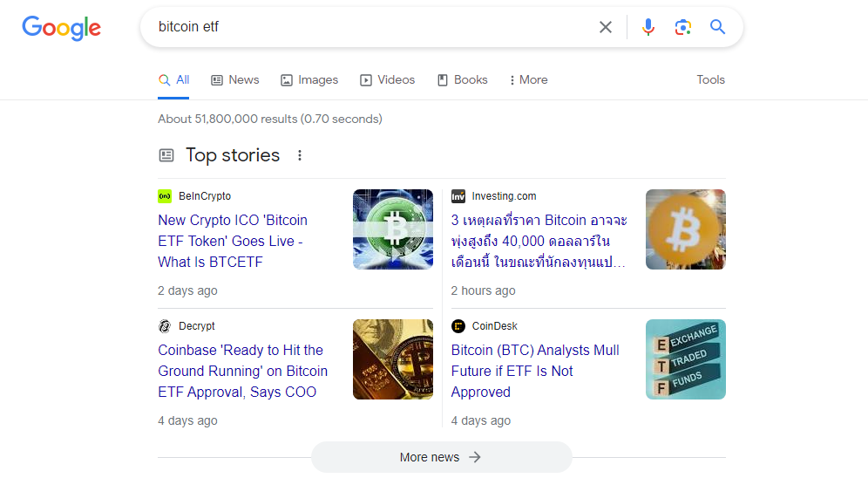Click the Decrypt source icon

click(x=165, y=326)
